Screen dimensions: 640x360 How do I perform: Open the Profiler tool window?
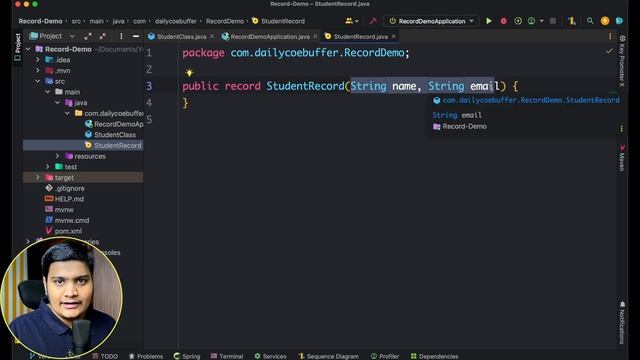pos(385,356)
